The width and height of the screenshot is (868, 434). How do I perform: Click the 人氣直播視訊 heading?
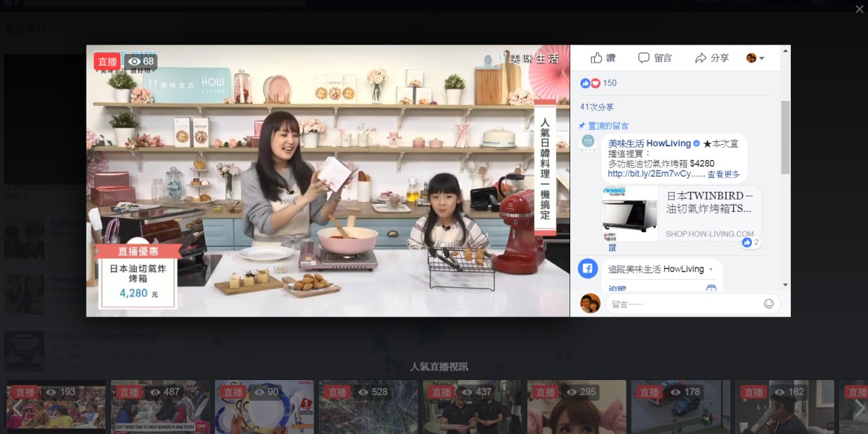click(x=439, y=367)
